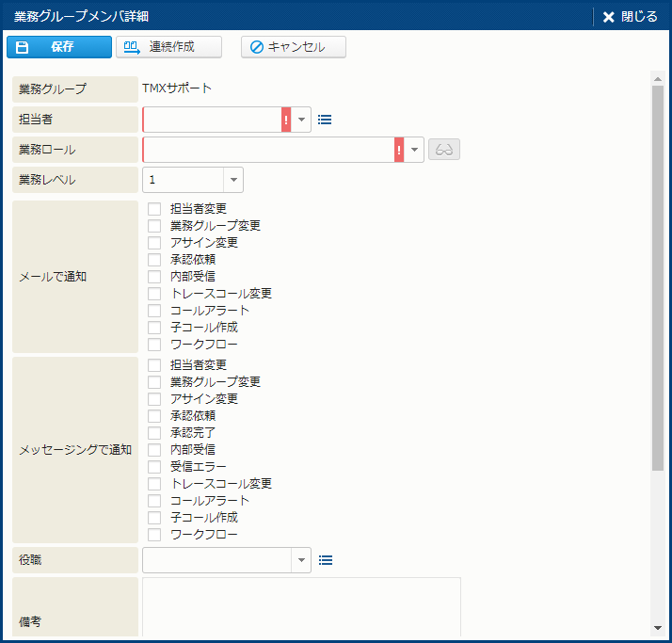The width and height of the screenshot is (672, 643).
Task: Check ワークフロー under メールで通知
Action: (x=154, y=345)
